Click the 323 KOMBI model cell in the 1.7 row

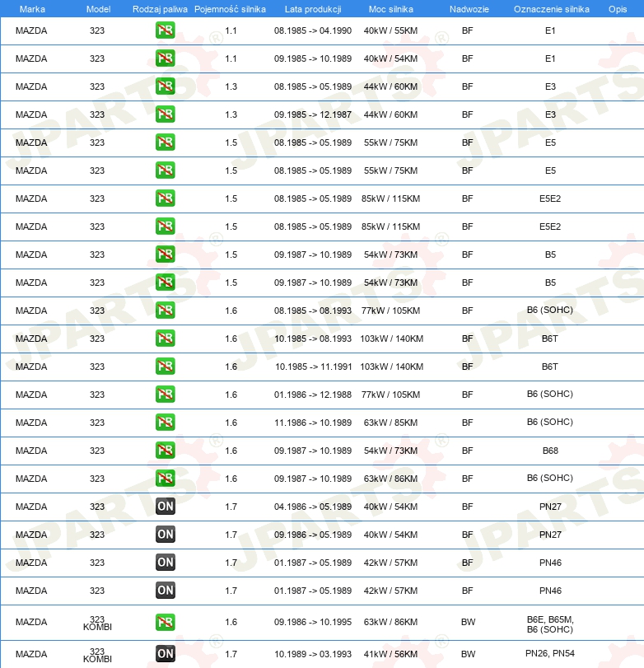point(97,655)
